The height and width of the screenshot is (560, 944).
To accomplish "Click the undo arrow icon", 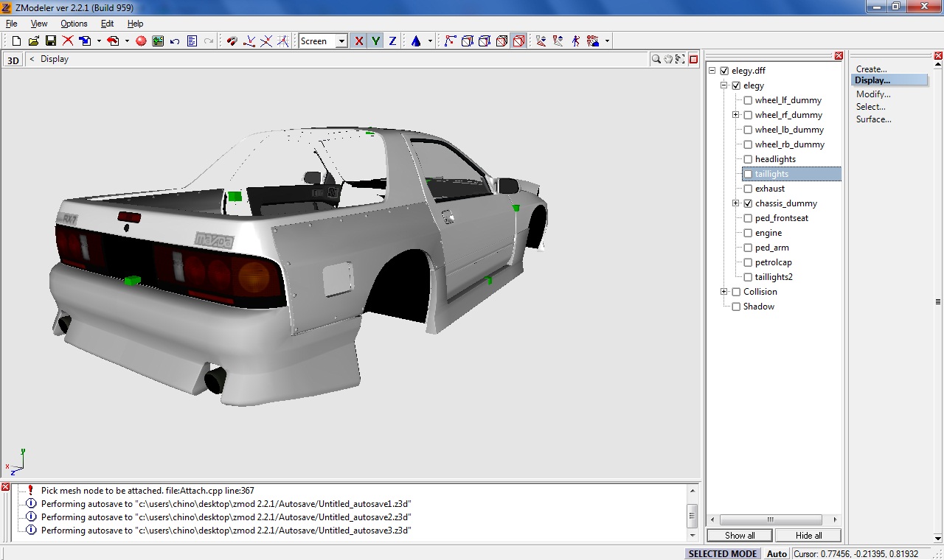I will pos(175,41).
